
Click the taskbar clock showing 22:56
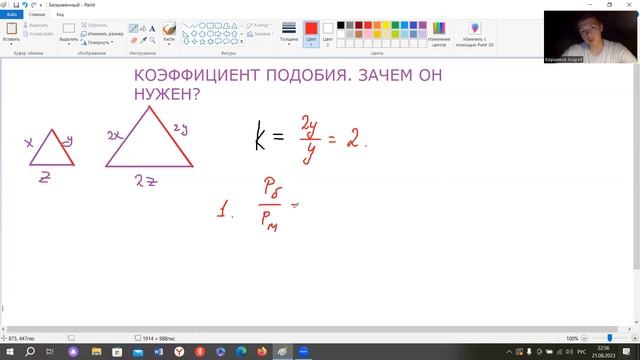click(603, 351)
